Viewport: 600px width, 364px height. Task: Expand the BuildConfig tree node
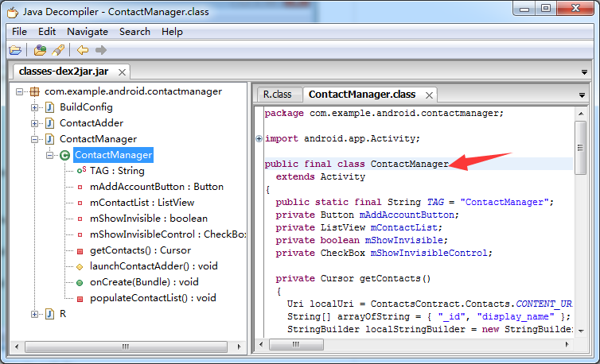click(34, 107)
